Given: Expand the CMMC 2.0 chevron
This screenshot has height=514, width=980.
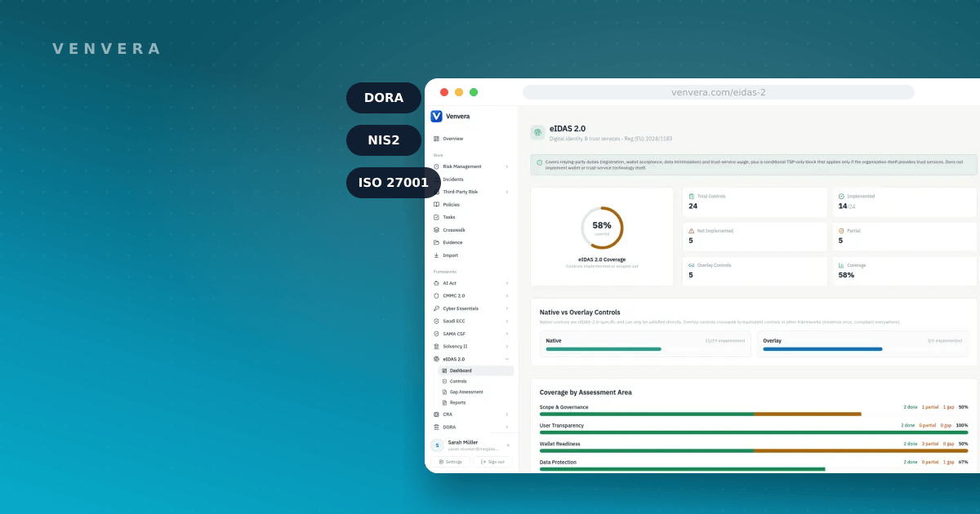Looking at the screenshot, I should click(x=506, y=296).
